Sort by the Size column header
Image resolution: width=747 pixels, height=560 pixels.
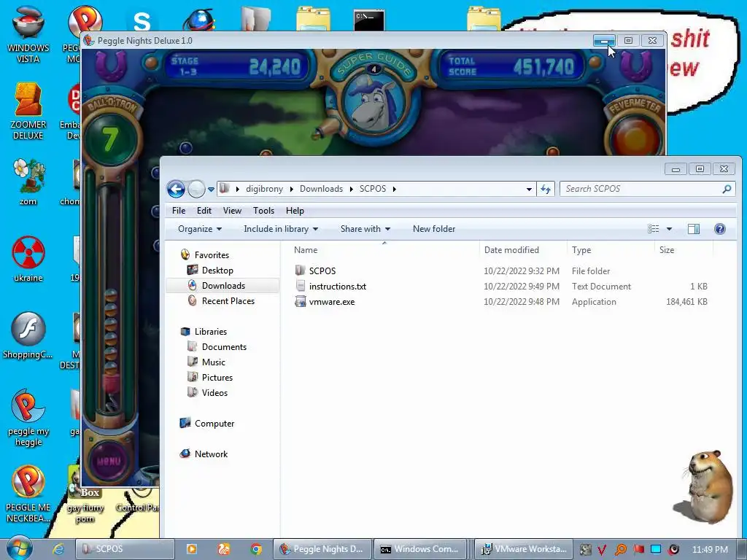[x=667, y=250]
